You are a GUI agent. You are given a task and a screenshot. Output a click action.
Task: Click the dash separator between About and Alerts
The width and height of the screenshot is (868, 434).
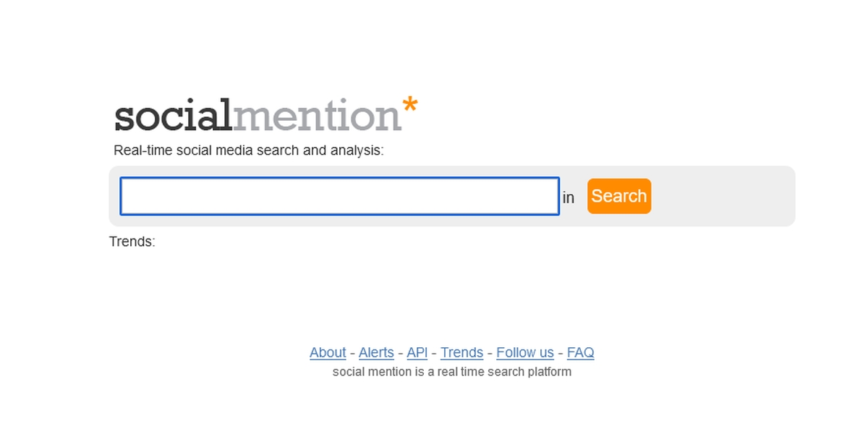coord(352,352)
